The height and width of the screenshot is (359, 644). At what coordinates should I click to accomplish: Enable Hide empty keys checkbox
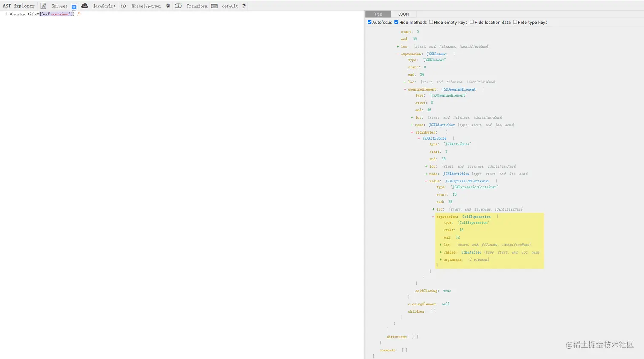point(431,22)
